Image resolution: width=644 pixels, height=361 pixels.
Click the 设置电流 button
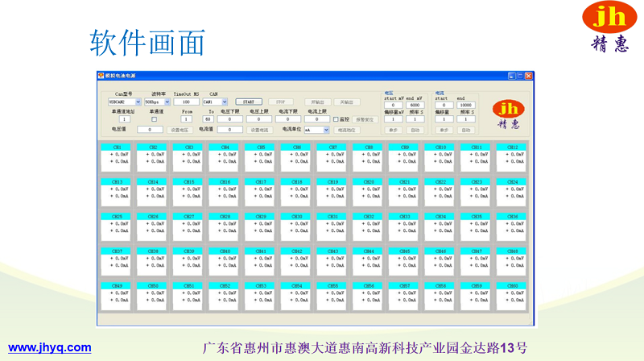pos(259,129)
